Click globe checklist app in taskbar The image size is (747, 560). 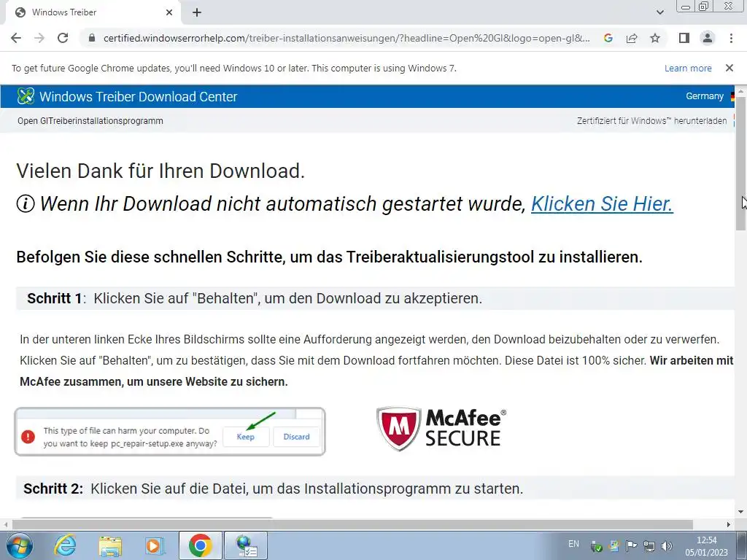247,545
